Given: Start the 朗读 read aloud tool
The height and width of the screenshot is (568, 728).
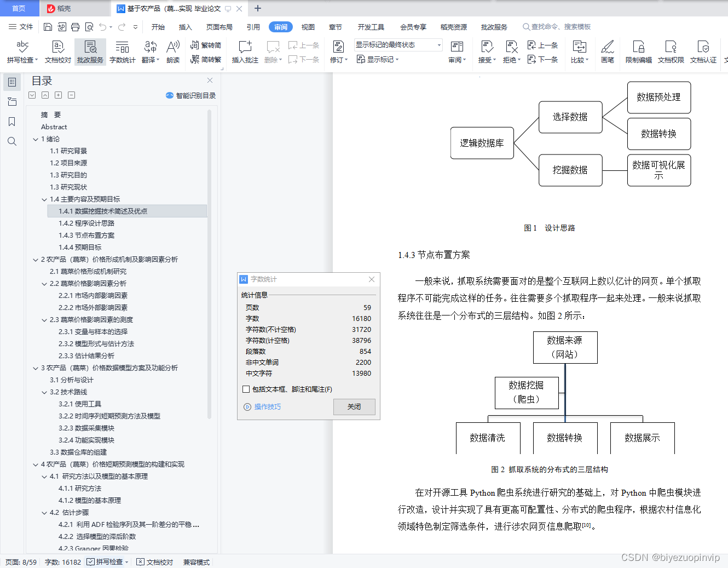Looking at the screenshot, I should (x=173, y=52).
